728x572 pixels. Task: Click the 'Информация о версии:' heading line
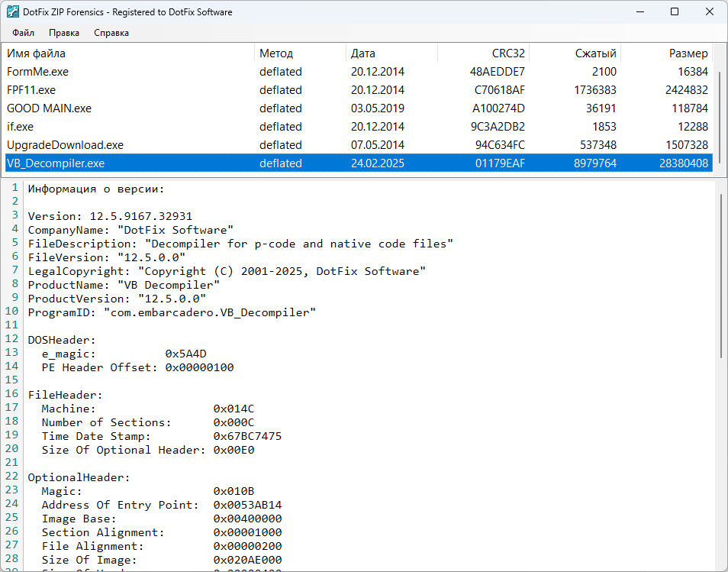tap(96, 189)
